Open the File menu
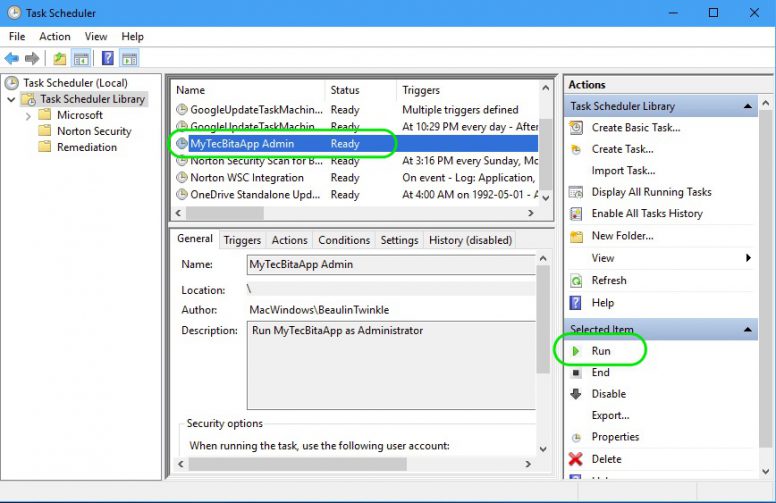Image resolution: width=776 pixels, height=503 pixels. [17, 37]
